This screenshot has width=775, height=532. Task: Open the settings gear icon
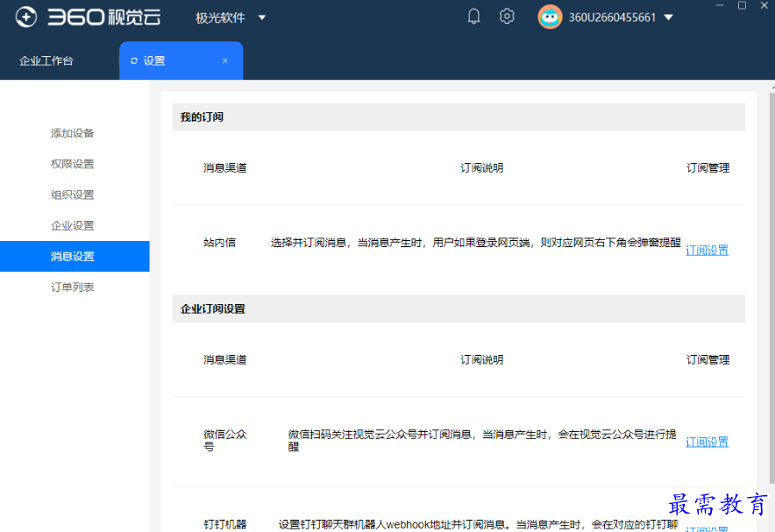507,17
